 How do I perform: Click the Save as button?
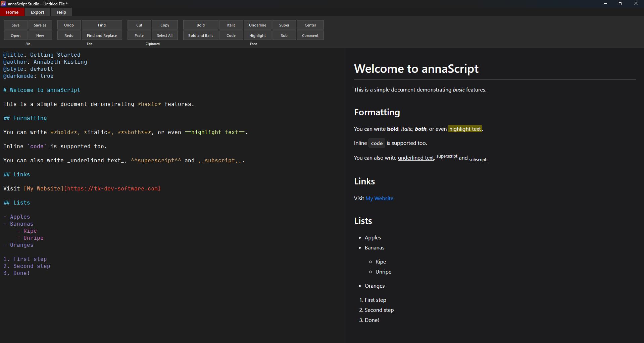coord(40,25)
